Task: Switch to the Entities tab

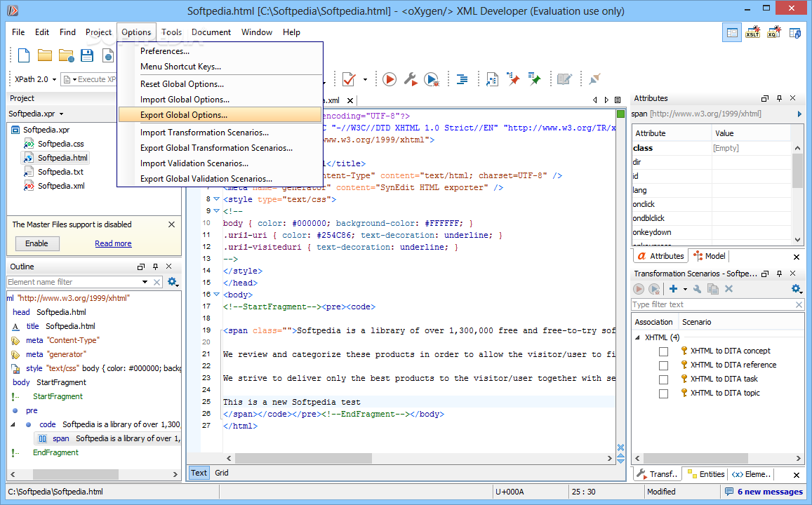Action: point(706,474)
